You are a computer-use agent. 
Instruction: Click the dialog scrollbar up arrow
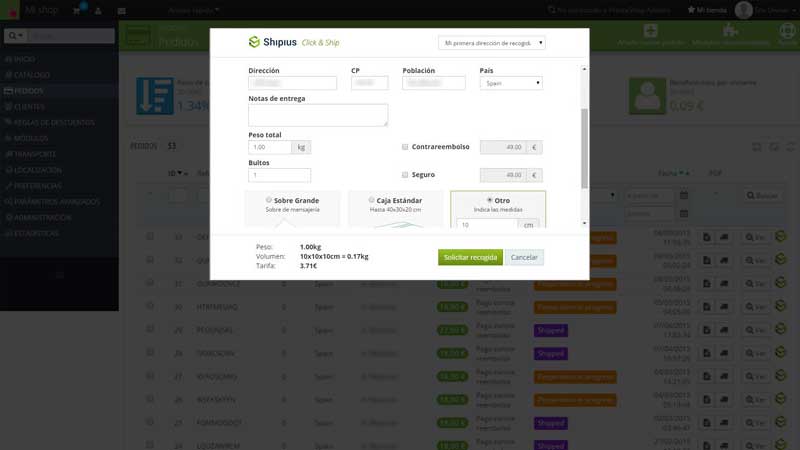coord(584,69)
